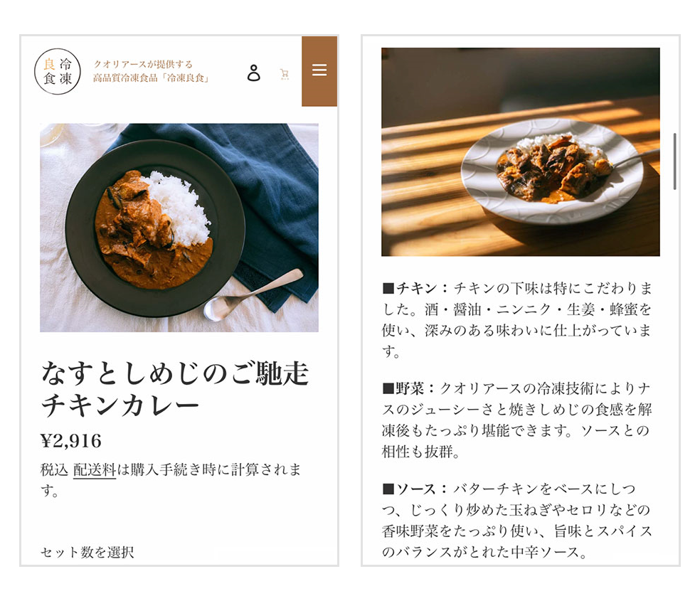700x601 pixels.
Task: Click the 高品質冷凍食品「冷凍良食」 text line
Action: click(151, 78)
